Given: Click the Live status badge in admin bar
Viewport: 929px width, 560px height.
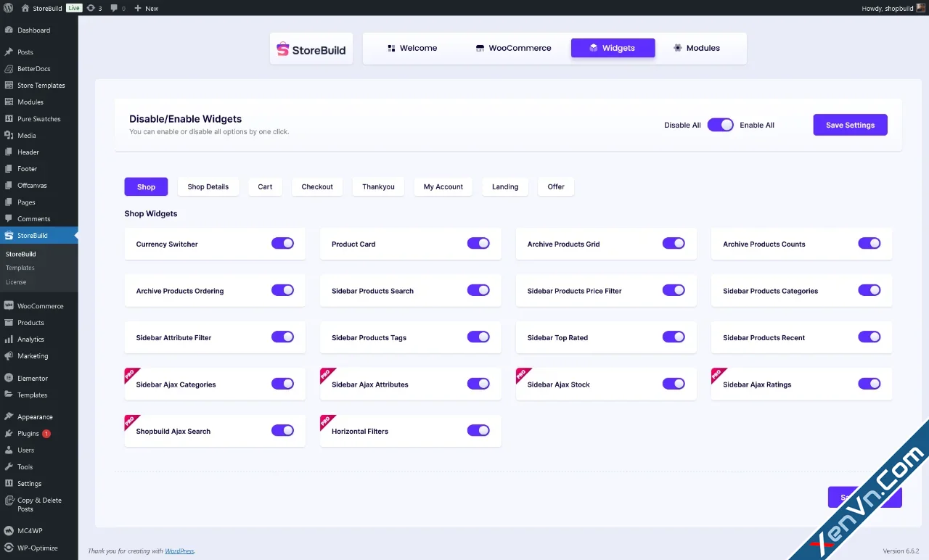Looking at the screenshot, I should pos(74,8).
